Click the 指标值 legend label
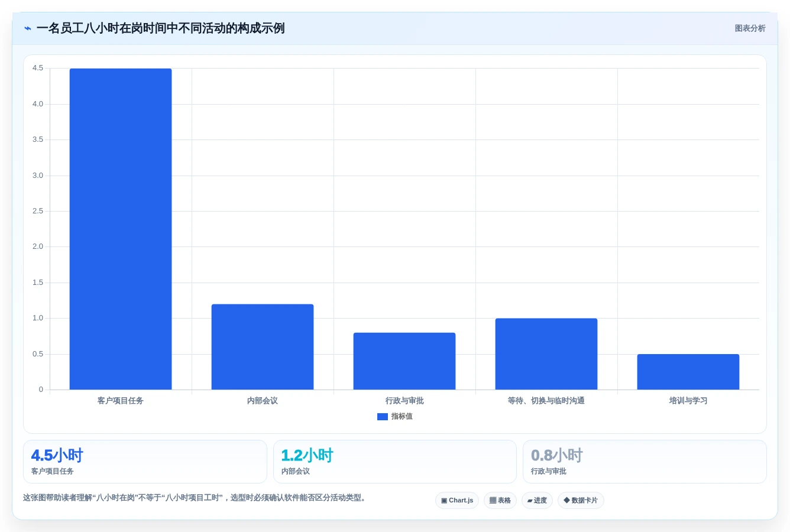 (x=402, y=417)
